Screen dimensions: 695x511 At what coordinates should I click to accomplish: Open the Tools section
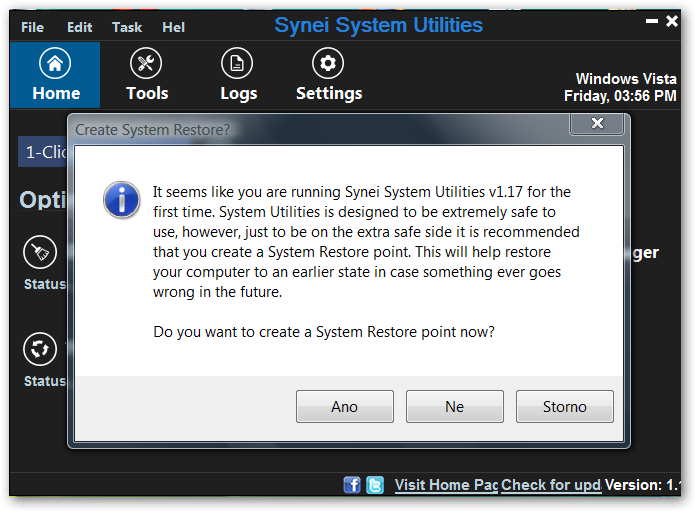pyautogui.click(x=147, y=75)
